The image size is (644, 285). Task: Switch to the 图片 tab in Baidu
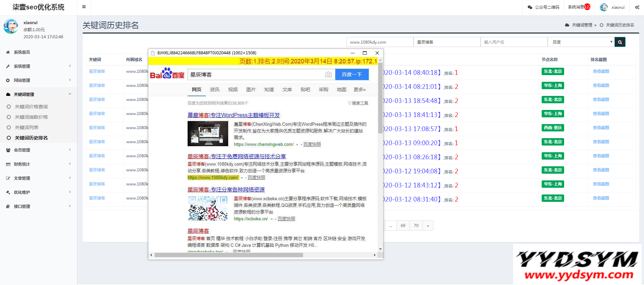pos(251,90)
